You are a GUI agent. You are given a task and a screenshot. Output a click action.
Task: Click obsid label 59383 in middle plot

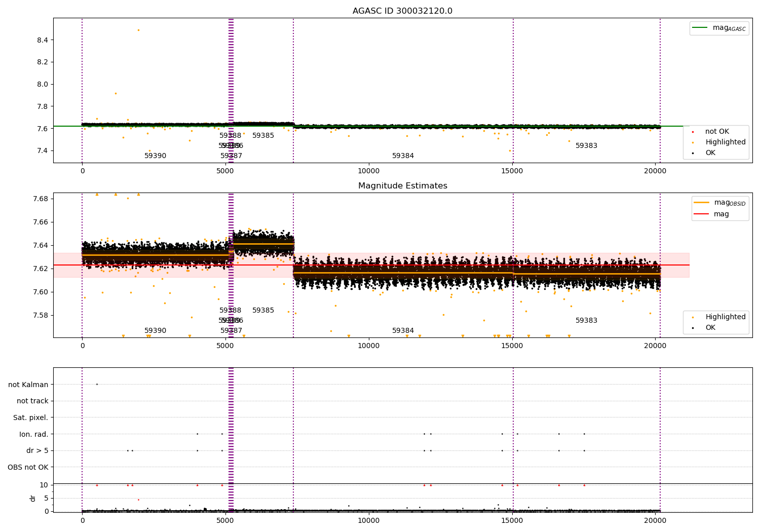pyautogui.click(x=587, y=321)
